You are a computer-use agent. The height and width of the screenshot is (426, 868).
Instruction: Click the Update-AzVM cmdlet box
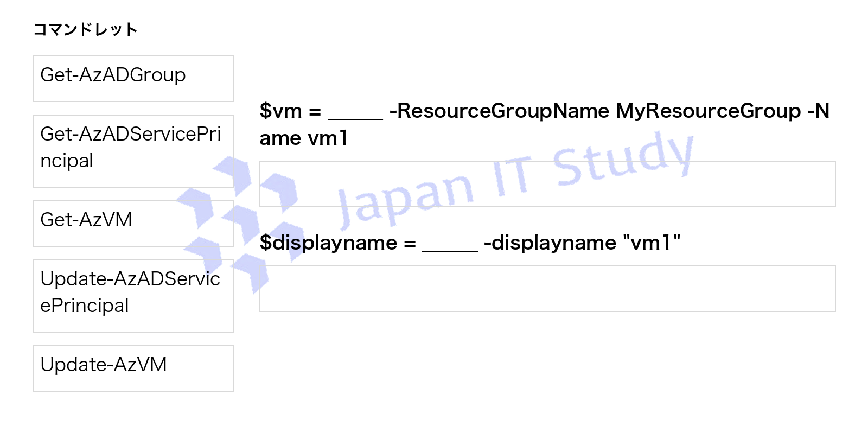[x=133, y=368]
